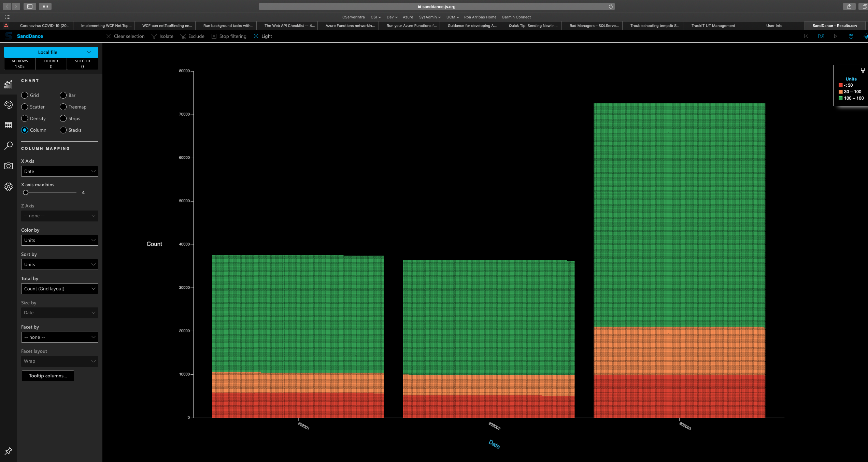Open the SysAdmin bookmarks menu
This screenshot has height=462, width=868.
tap(429, 17)
